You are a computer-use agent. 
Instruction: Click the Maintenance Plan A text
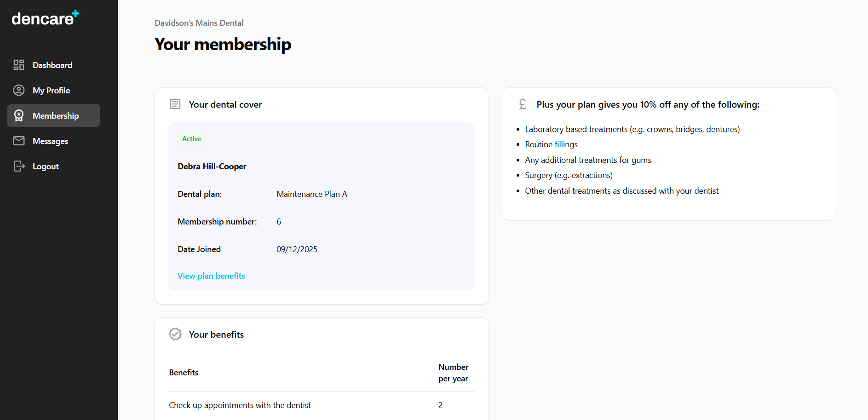[x=312, y=194]
